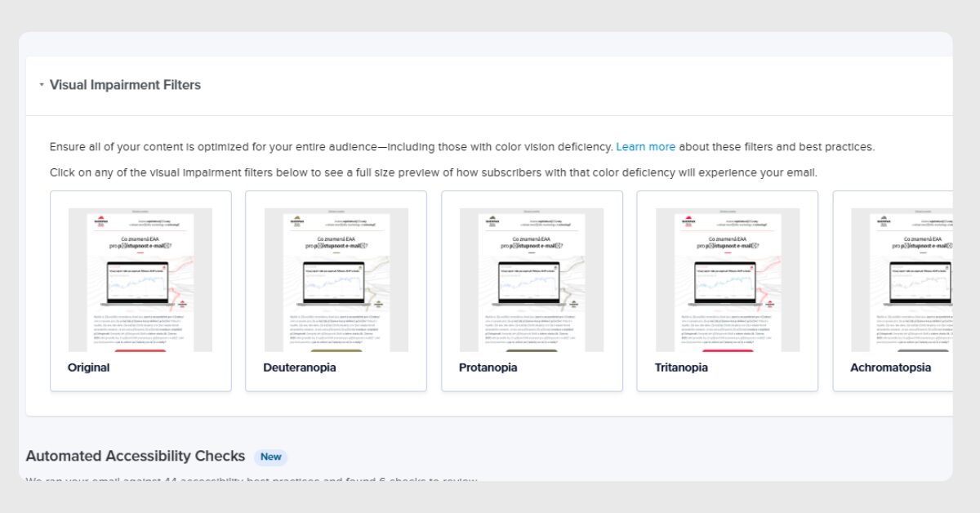
Task: Select the Original label text
Action: (x=88, y=368)
